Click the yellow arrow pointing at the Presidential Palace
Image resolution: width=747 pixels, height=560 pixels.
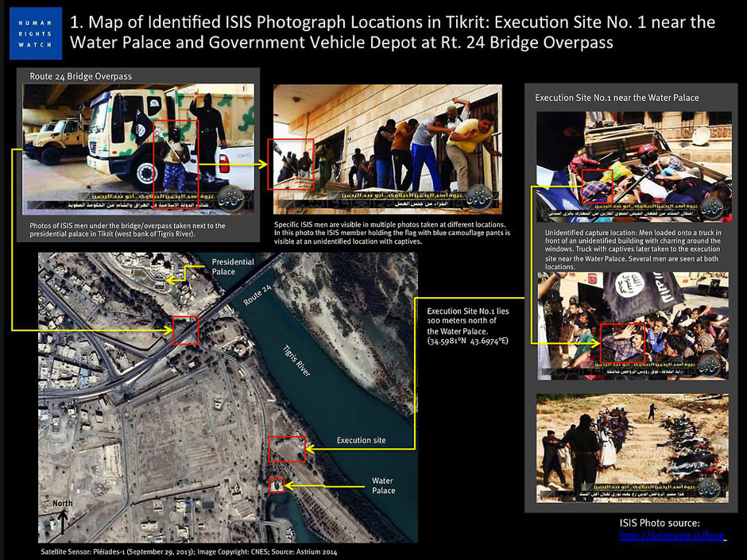point(184,274)
